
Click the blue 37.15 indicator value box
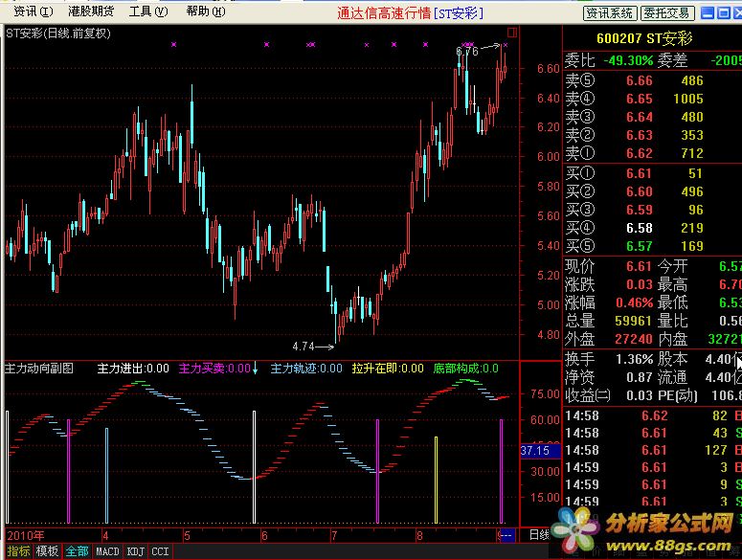[540, 451]
